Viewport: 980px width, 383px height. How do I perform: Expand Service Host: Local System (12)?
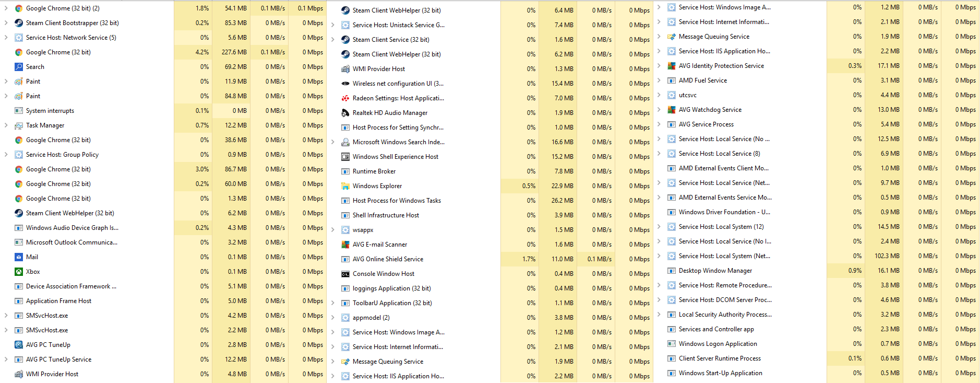(x=659, y=227)
